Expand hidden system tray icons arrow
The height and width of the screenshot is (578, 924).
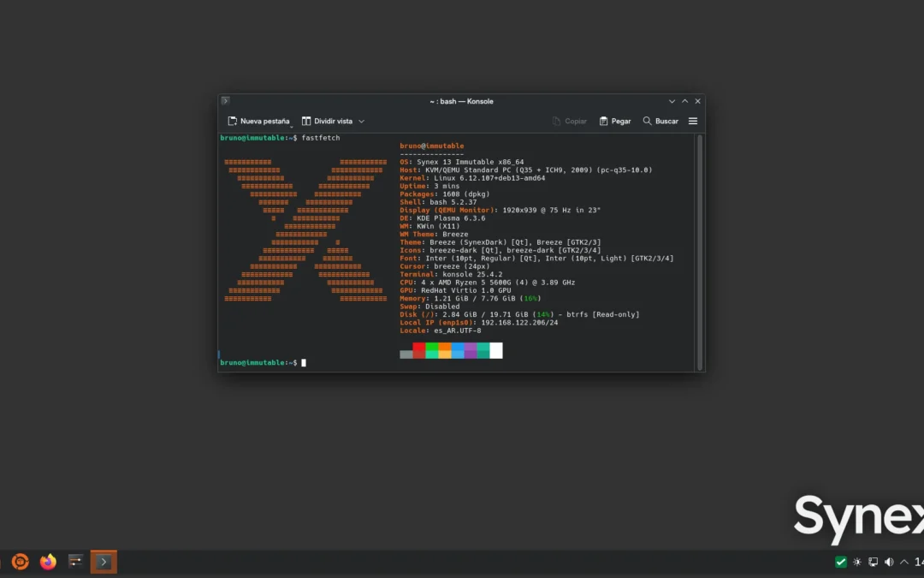904,562
